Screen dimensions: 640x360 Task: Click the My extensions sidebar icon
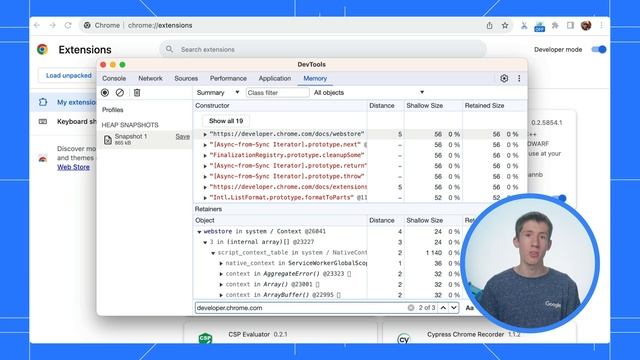coord(43,102)
